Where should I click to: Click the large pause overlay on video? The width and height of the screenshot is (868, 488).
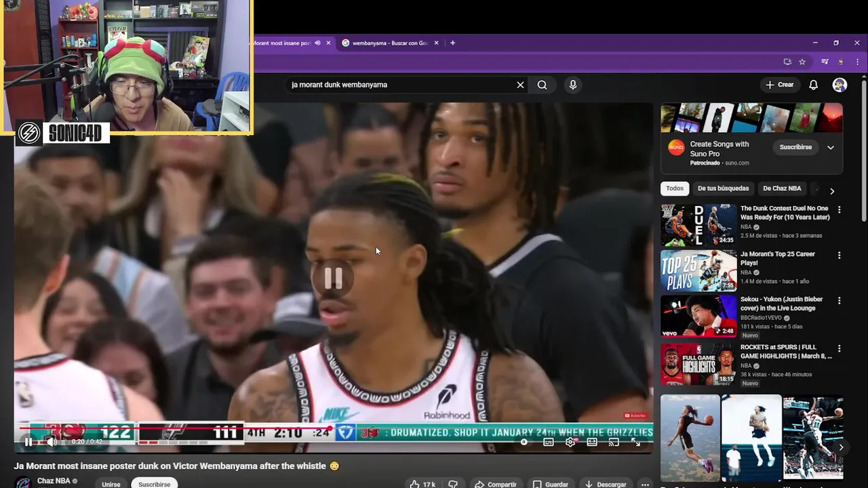pyautogui.click(x=333, y=278)
